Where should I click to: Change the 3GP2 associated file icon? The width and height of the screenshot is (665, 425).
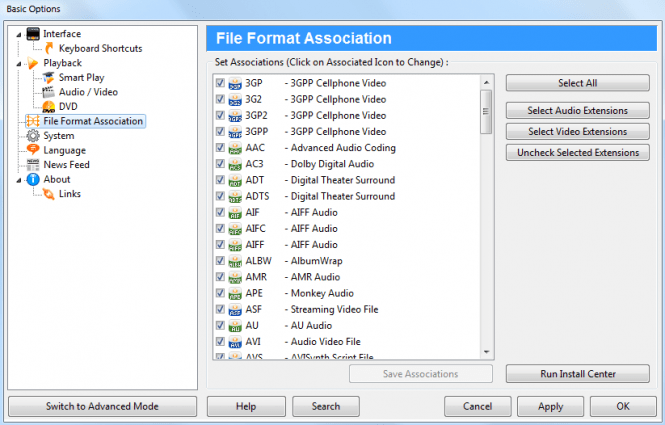(235, 115)
